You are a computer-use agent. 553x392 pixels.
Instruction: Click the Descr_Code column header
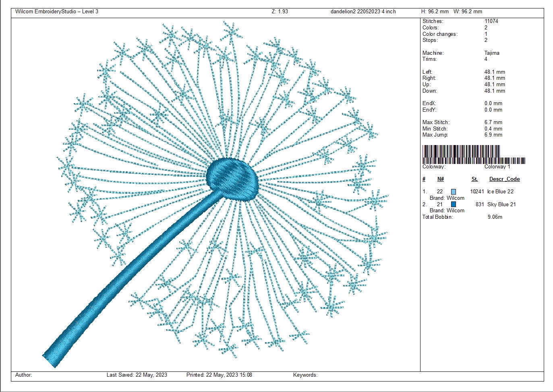pos(504,179)
